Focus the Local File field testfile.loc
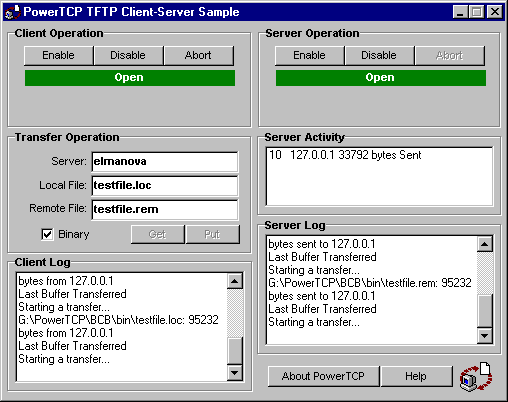This screenshot has height=402, width=508. pos(165,186)
